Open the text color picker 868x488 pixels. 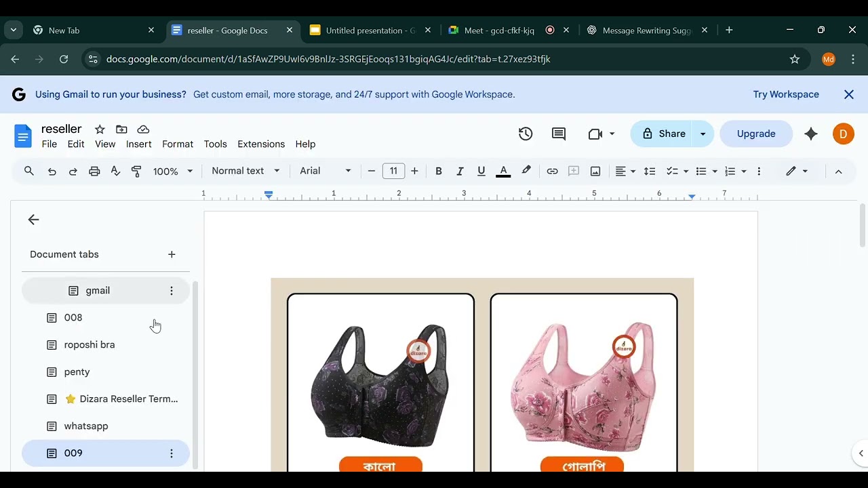point(503,171)
